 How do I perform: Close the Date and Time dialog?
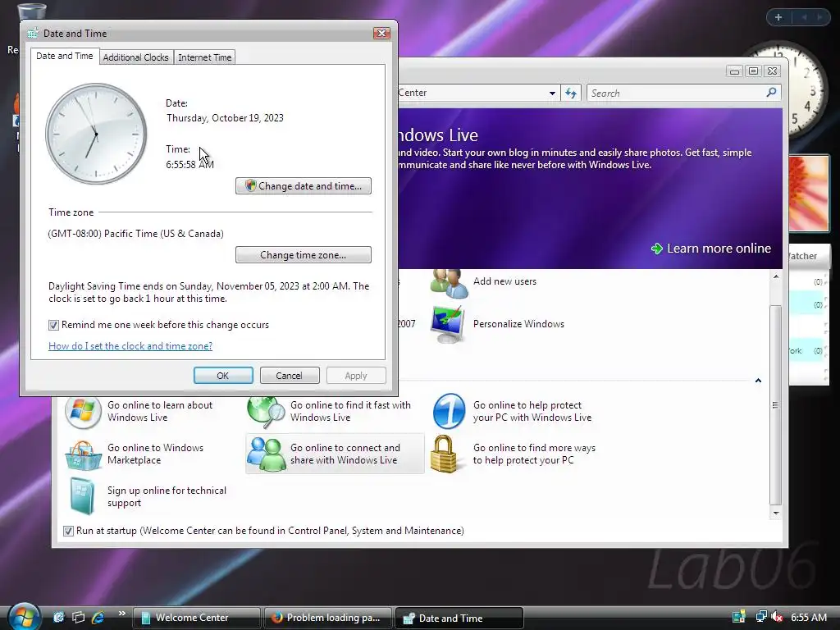381,33
